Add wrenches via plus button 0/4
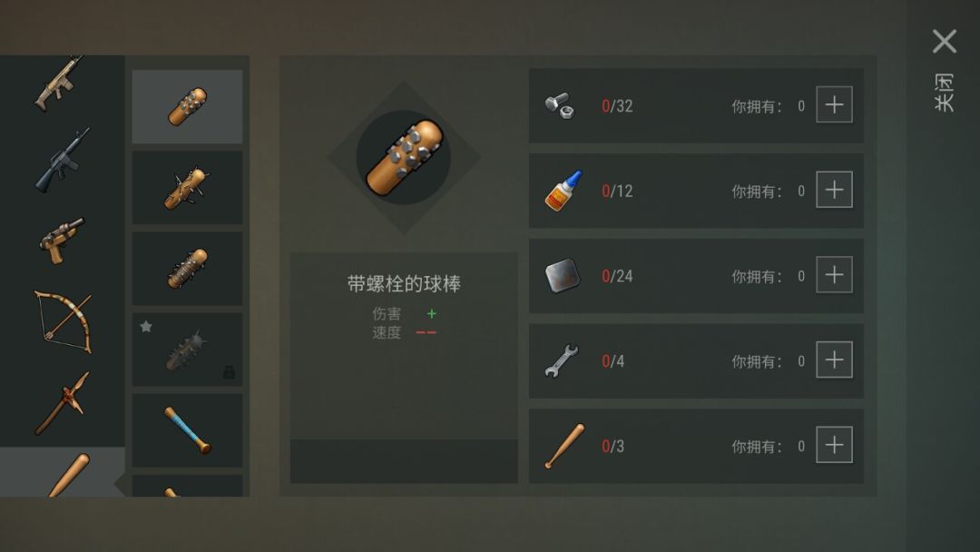The image size is (980, 552). pos(835,360)
